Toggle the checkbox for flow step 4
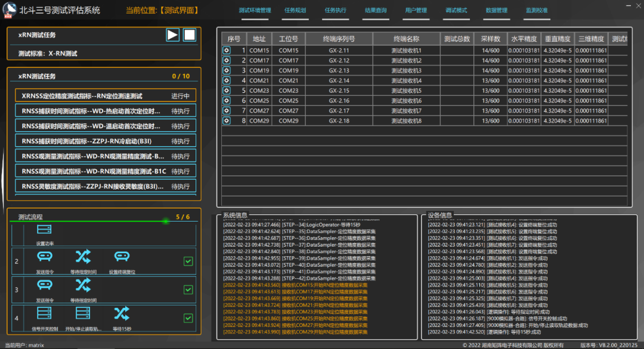Screen dimensions: 644x349 (188, 318)
